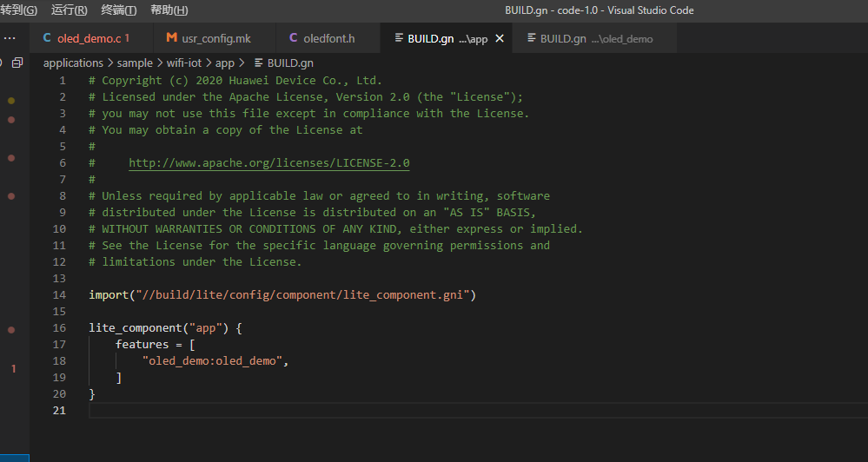Place cursor in empty line 21

(478, 411)
